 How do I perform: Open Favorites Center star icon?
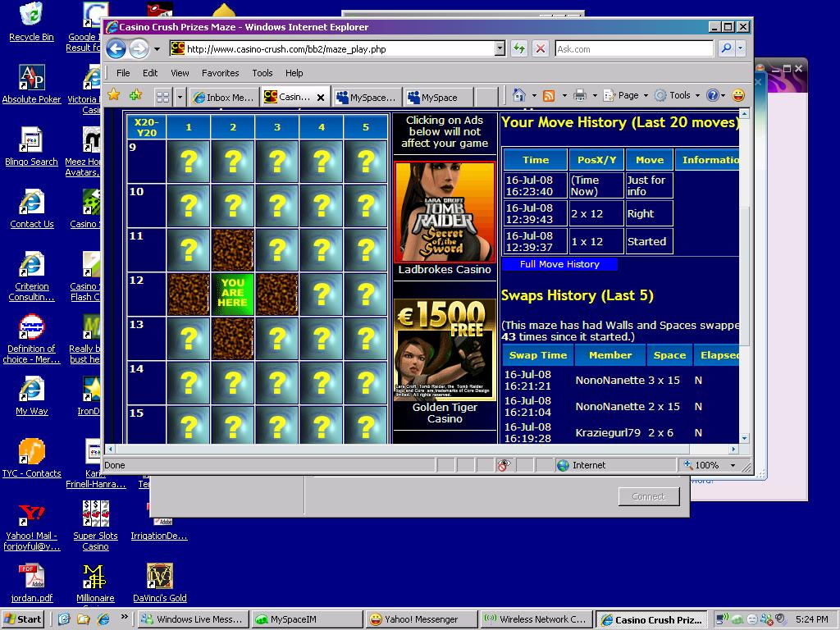point(113,95)
